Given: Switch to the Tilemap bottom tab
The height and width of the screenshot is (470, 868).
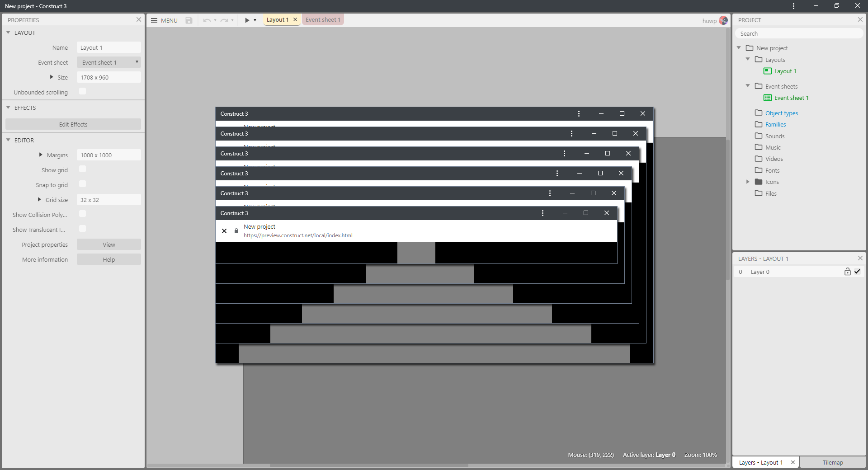Looking at the screenshot, I should point(833,462).
